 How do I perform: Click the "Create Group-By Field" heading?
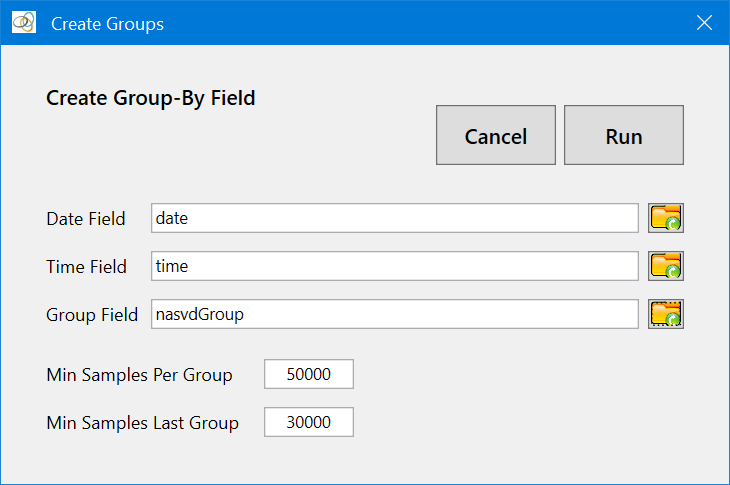[x=151, y=98]
